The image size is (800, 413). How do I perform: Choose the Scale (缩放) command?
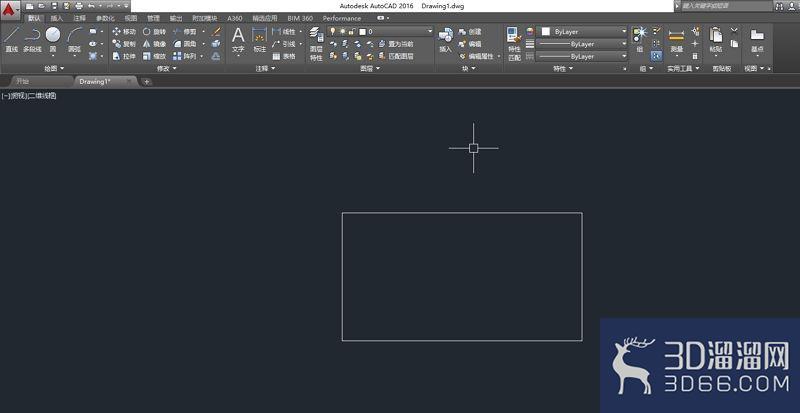pyautogui.click(x=154, y=56)
